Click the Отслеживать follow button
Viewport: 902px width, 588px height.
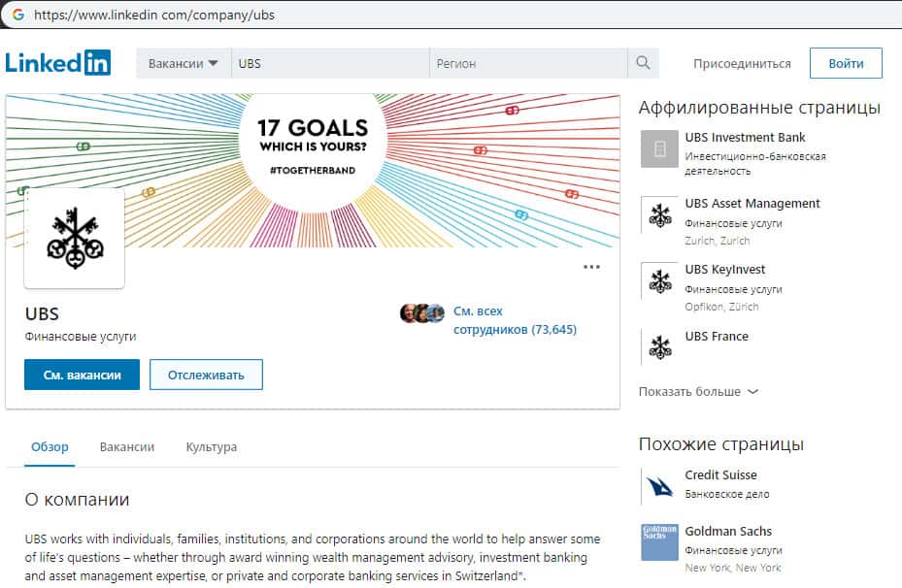[206, 375]
